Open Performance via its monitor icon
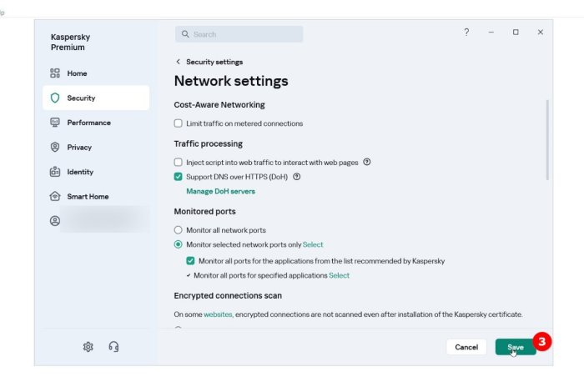 pyautogui.click(x=55, y=123)
